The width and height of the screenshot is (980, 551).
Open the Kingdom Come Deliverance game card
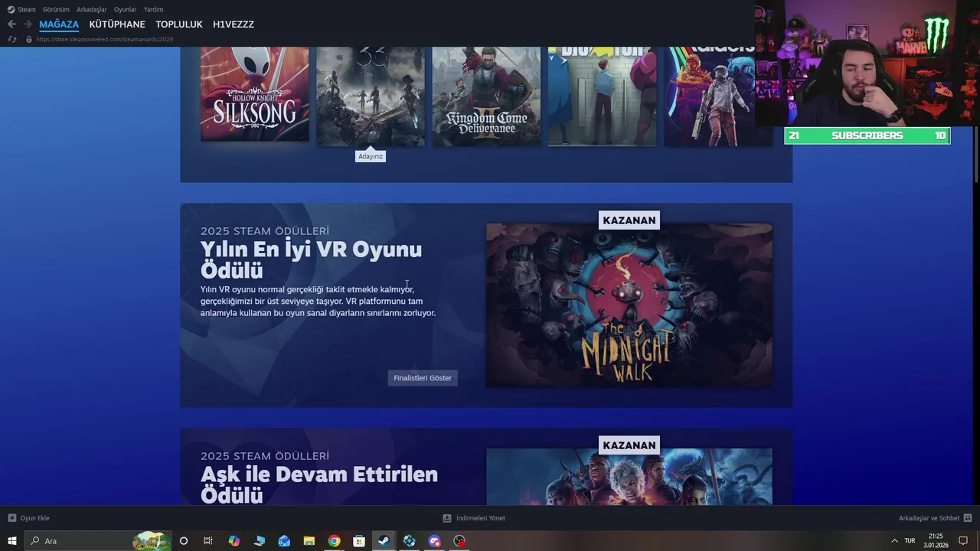pos(486,96)
